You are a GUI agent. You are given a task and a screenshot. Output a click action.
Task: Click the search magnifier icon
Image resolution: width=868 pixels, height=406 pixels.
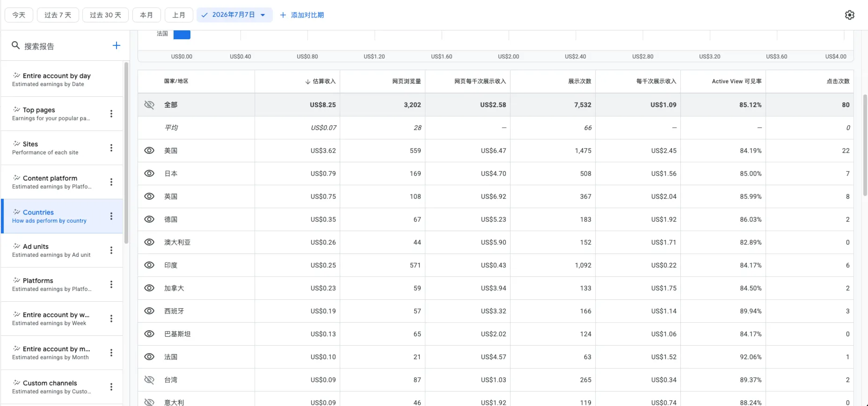tap(15, 45)
